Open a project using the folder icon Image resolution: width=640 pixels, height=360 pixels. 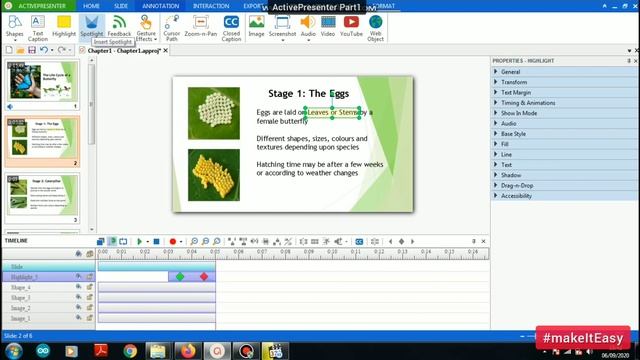click(x=20, y=50)
